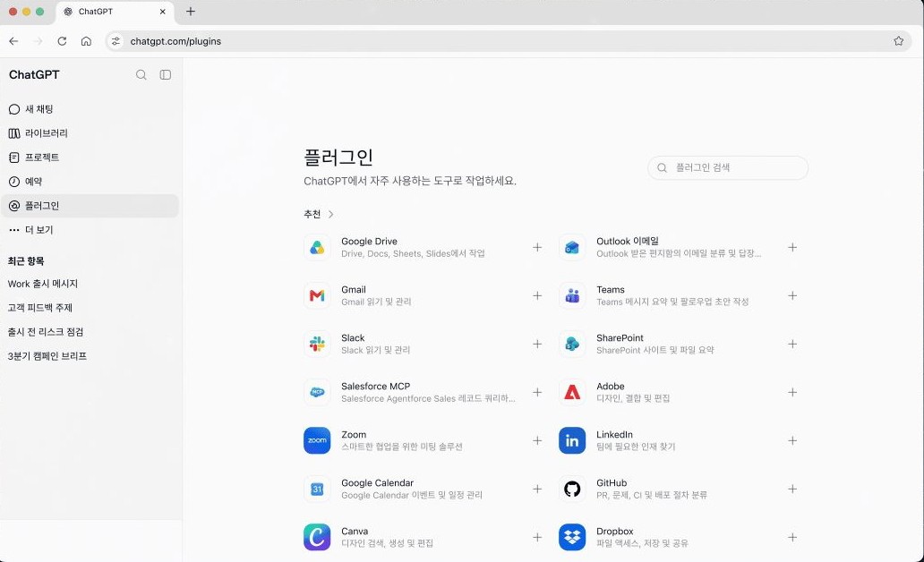Open the Salesforce MCP plugin icon
Viewport: 924px width, 562px height.
[x=317, y=392]
